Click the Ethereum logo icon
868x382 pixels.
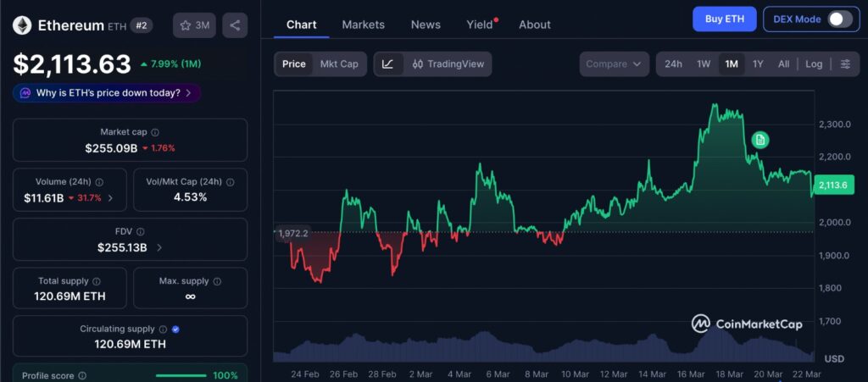(23, 25)
